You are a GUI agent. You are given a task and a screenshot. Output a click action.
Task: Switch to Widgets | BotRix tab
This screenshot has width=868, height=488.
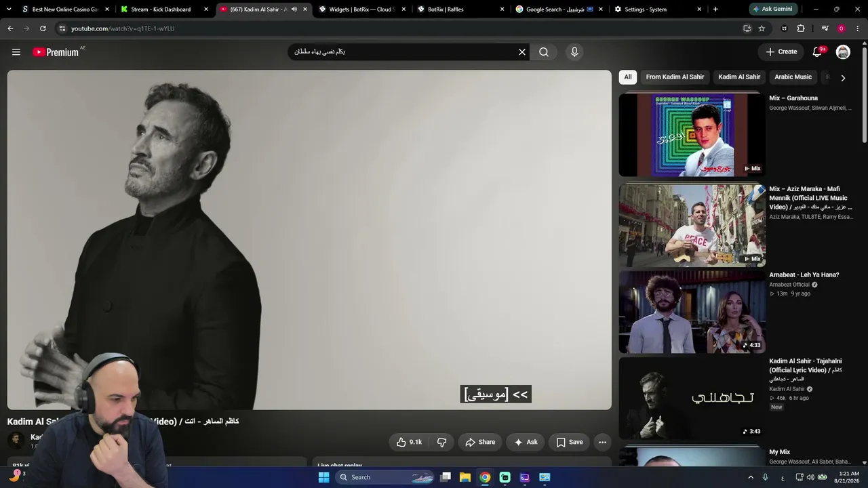pyautogui.click(x=362, y=9)
